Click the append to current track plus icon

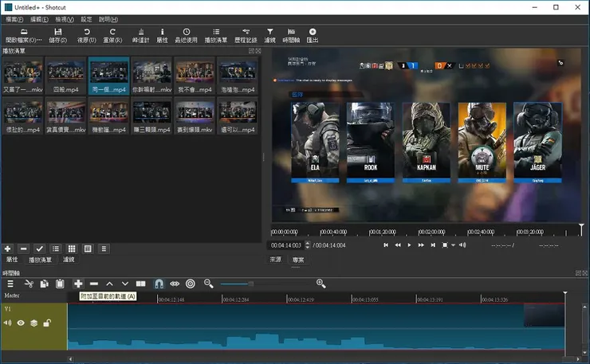78,284
